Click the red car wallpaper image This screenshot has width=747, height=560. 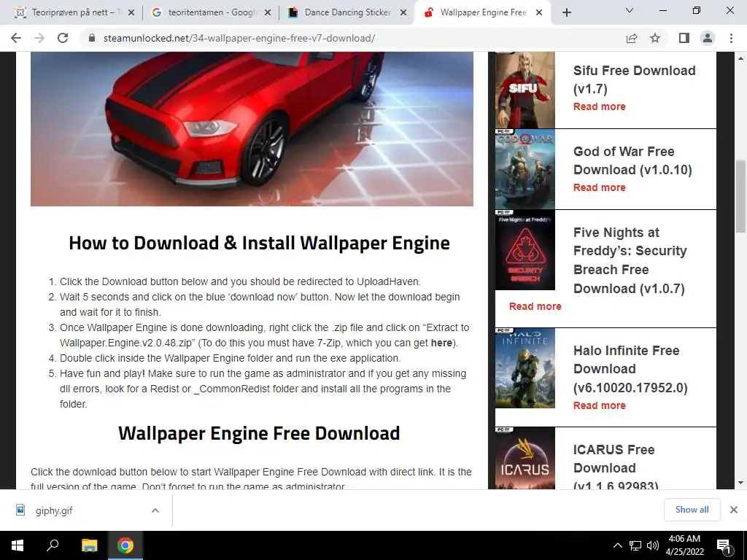pos(252,129)
